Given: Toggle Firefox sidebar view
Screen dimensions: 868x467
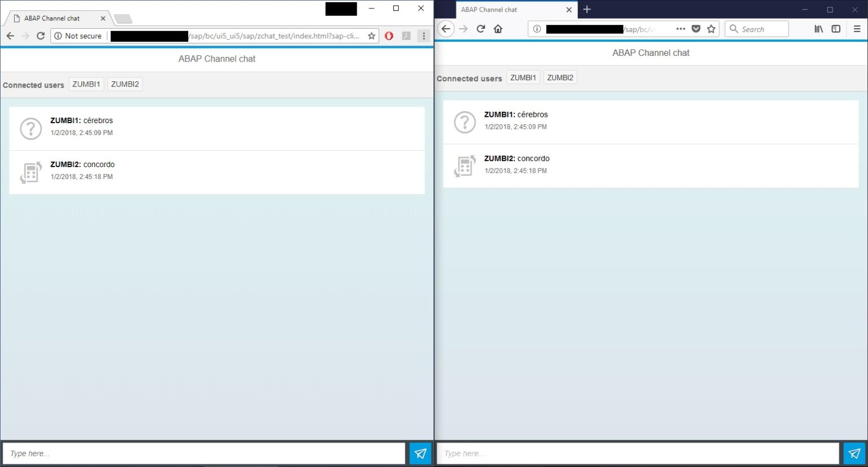Looking at the screenshot, I should (x=836, y=29).
